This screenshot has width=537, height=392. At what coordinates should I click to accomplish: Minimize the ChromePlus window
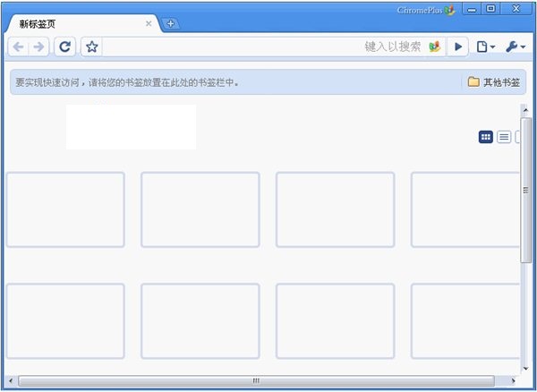coord(472,9)
